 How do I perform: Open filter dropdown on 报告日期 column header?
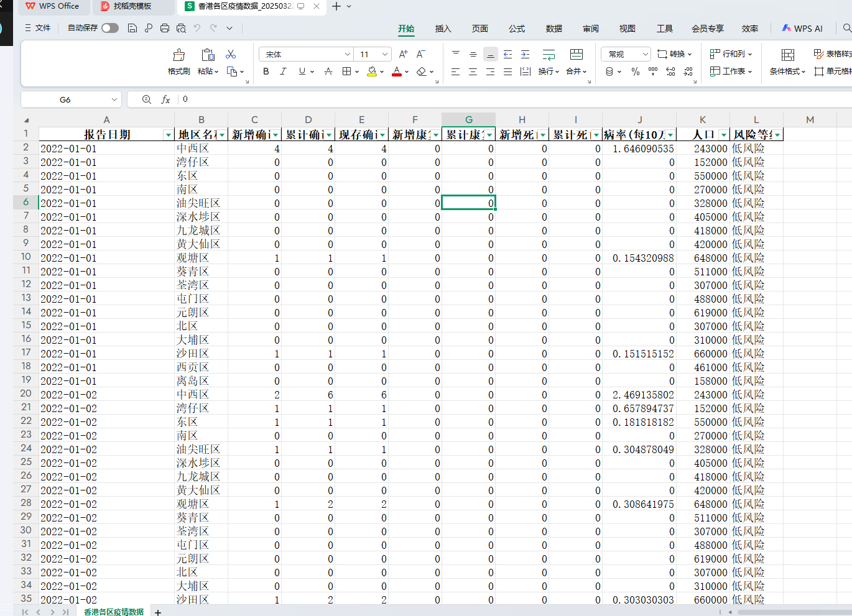click(168, 135)
